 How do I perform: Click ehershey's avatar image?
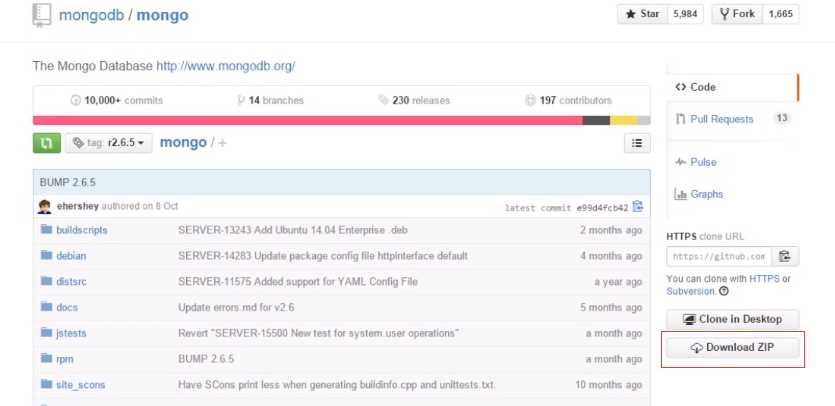pos(45,207)
